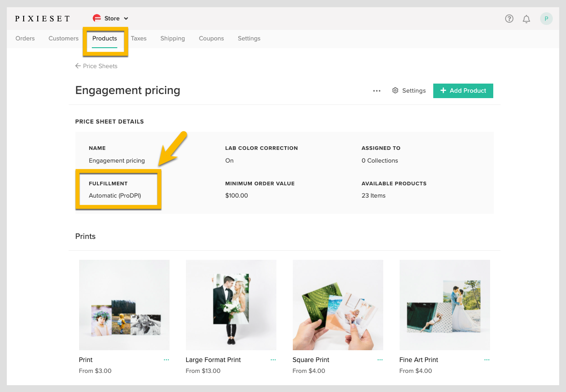Click the Add Product button
The image size is (566, 392).
point(463,90)
